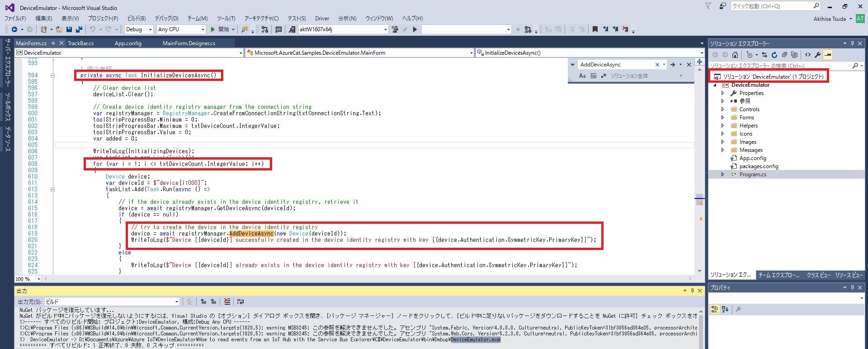Toggle Match Case (Aa) in find box
Viewport: 868px width, 349px height.
tap(582, 76)
